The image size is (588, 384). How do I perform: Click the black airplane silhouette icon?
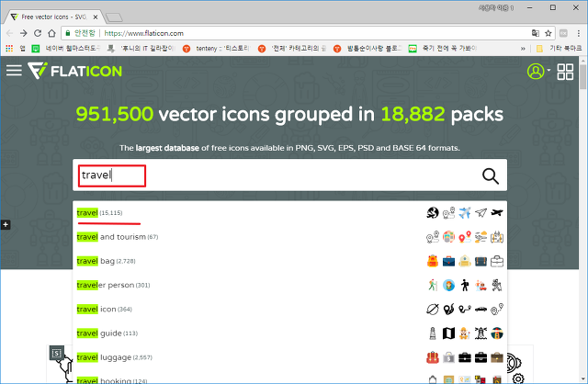pos(497,212)
